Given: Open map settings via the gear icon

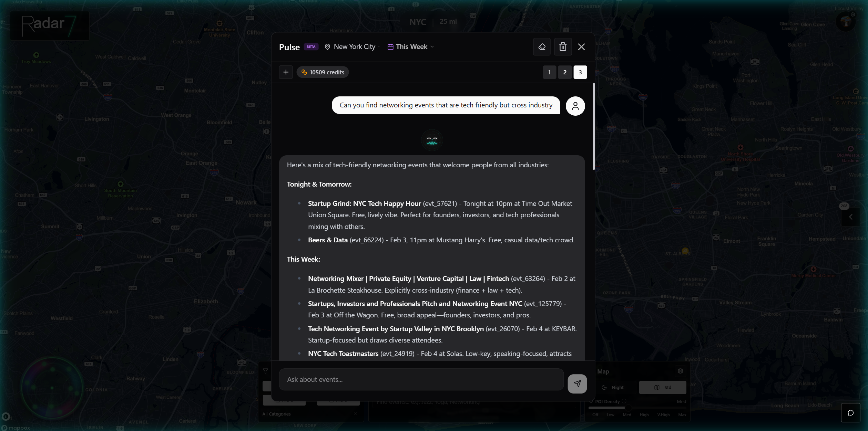Looking at the screenshot, I should click(x=680, y=371).
